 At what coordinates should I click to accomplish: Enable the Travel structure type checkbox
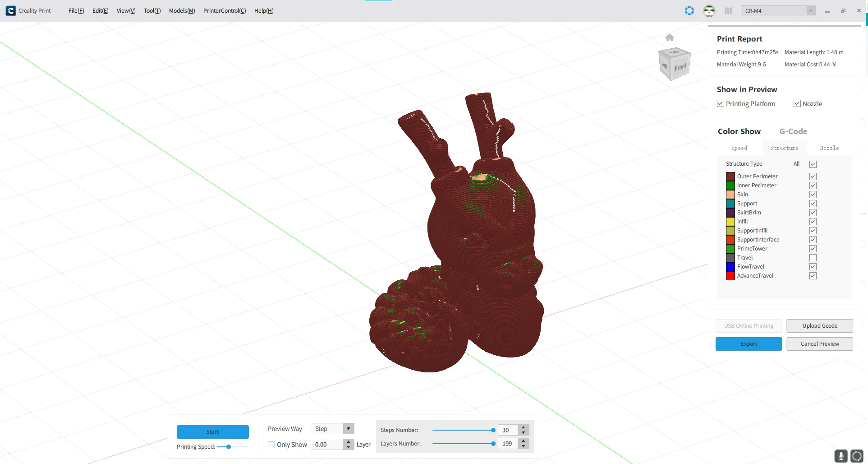click(813, 258)
